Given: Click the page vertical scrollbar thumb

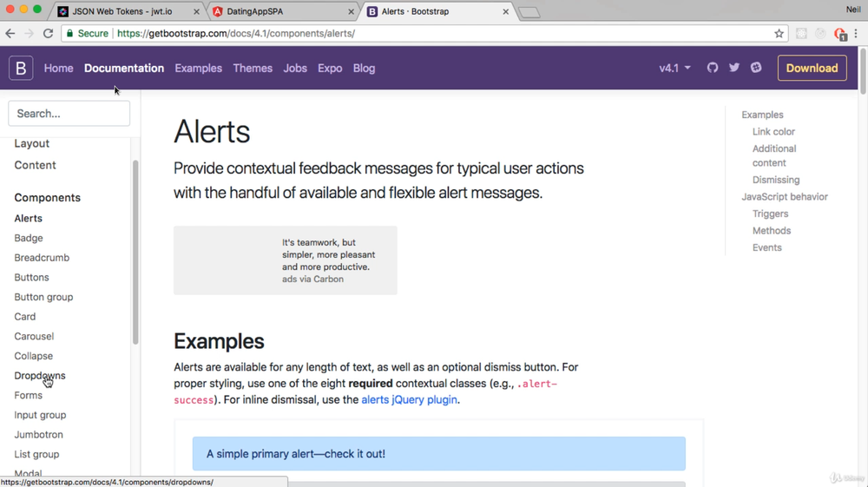Looking at the screenshot, I should [x=863, y=70].
